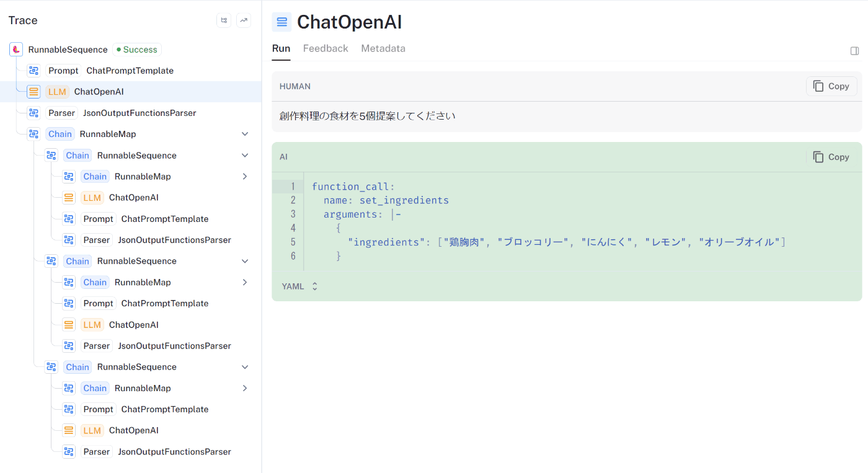Select the highlighted LLM ChatOpenAI row
The image size is (868, 473).
click(131, 92)
